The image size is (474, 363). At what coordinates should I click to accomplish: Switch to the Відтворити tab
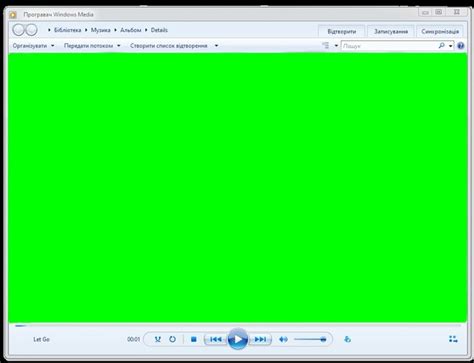341,31
